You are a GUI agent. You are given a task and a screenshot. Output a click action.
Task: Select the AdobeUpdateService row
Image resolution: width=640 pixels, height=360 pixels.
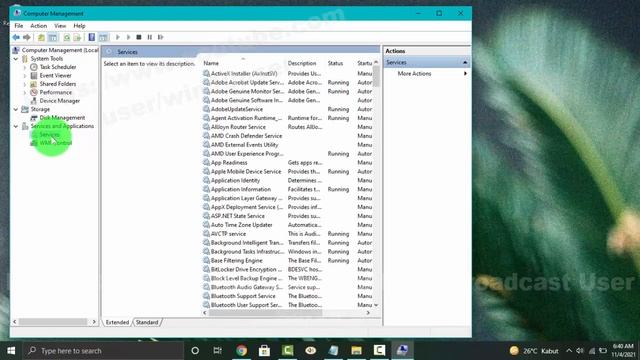[x=287, y=109]
